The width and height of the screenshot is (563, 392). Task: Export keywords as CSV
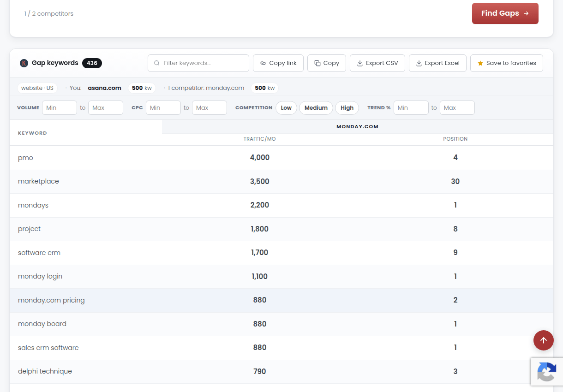[x=377, y=63]
